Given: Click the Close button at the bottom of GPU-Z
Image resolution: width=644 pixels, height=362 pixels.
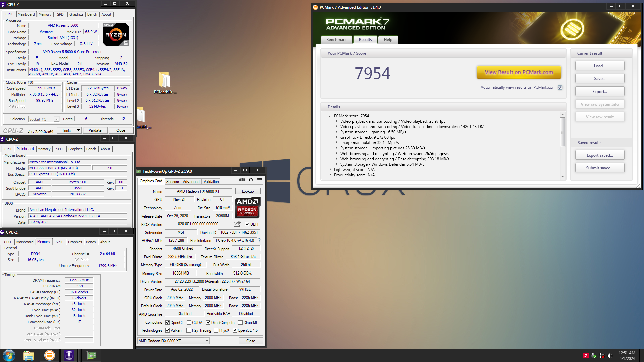Looking at the screenshot, I should tap(251, 341).
